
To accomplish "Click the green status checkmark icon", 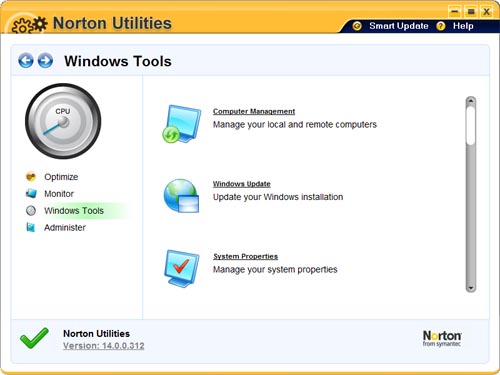I will 34,338.
